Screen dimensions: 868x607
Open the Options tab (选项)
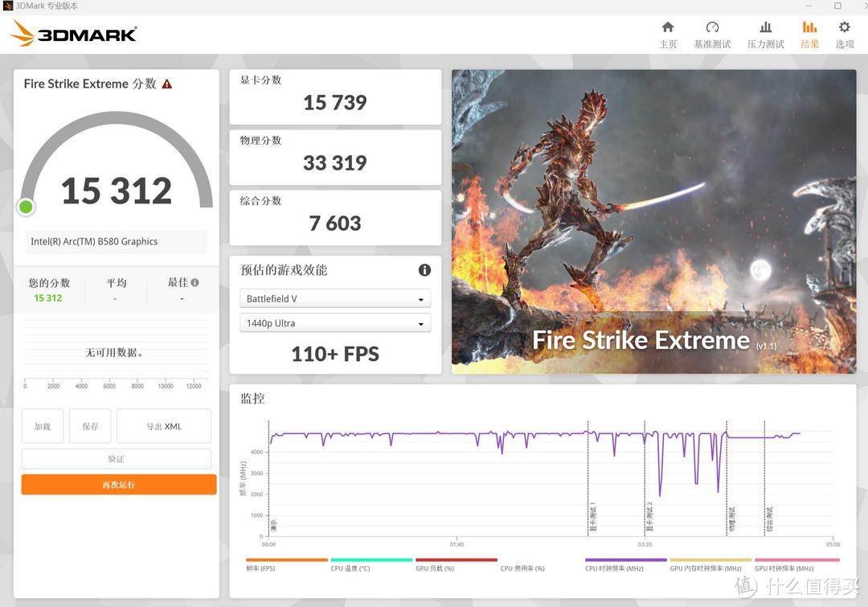coord(844,35)
